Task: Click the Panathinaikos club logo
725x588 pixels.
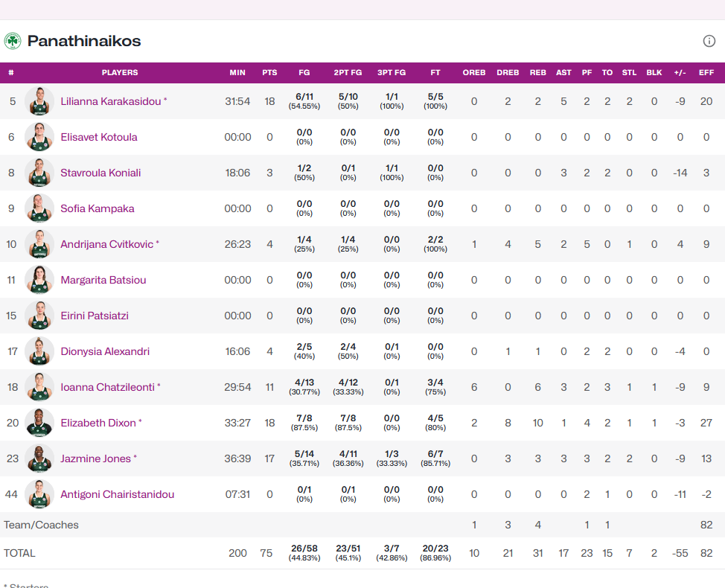Action: coord(13,41)
